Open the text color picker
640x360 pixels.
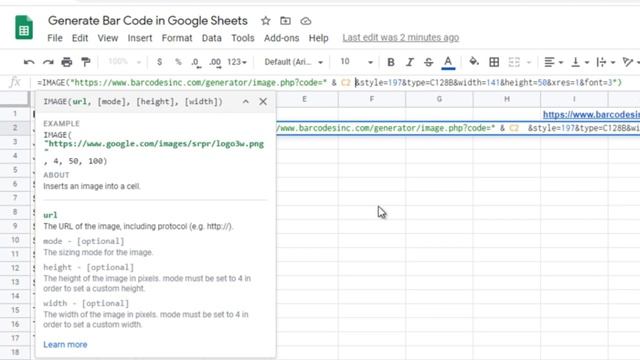tap(448, 62)
